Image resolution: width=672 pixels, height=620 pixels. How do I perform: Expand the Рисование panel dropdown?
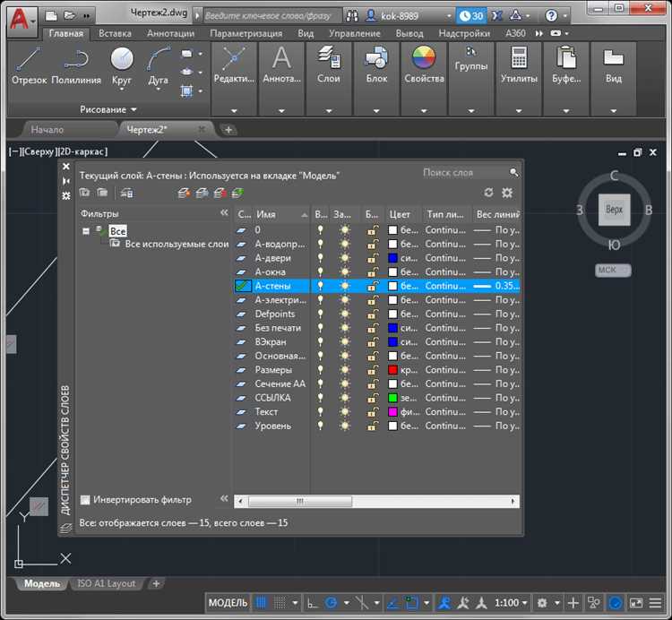pos(108,109)
